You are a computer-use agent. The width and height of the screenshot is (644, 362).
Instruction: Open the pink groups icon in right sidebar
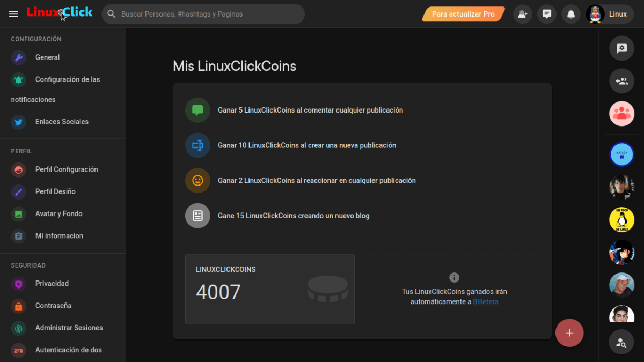621,113
